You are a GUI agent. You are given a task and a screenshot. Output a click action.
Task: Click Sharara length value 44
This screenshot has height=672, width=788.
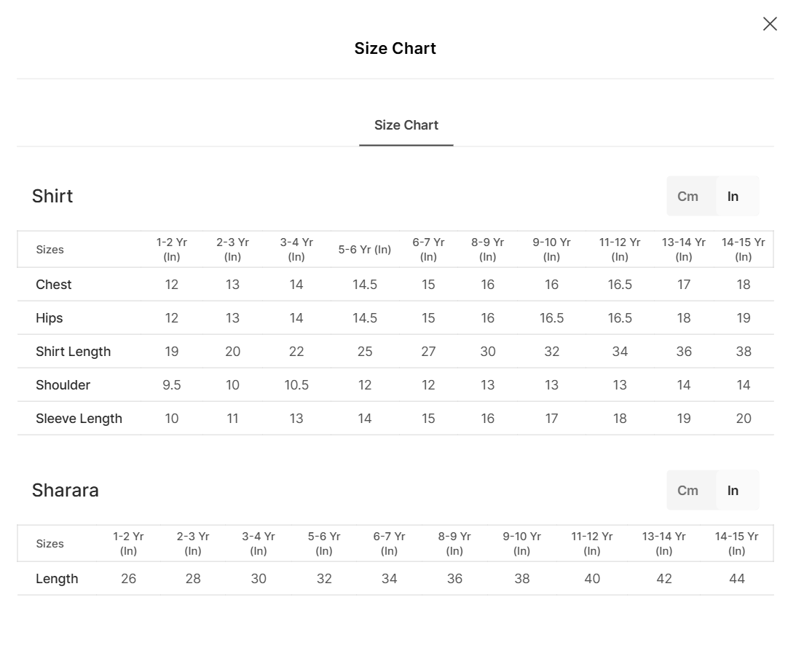pyautogui.click(x=737, y=579)
